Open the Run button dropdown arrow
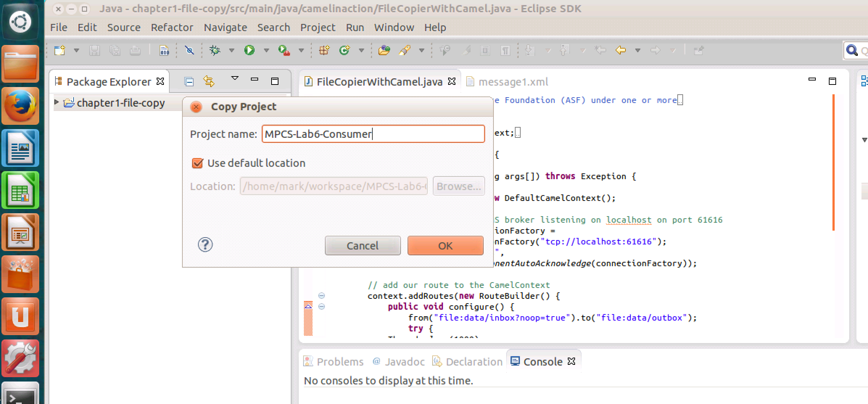Screen dimensions: 868x404 pos(266,50)
